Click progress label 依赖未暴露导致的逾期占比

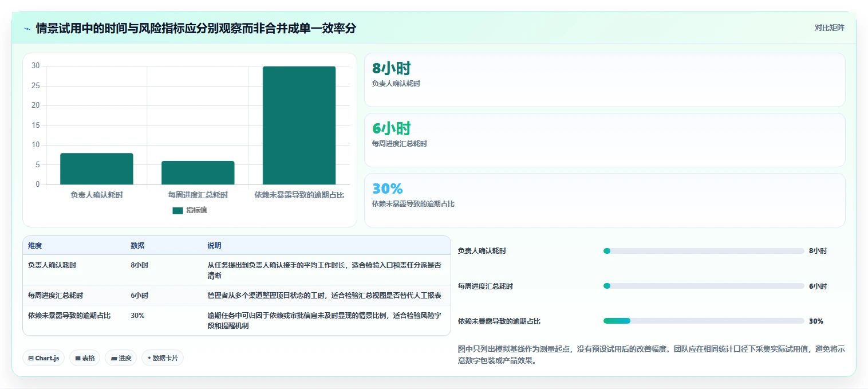pos(499,321)
